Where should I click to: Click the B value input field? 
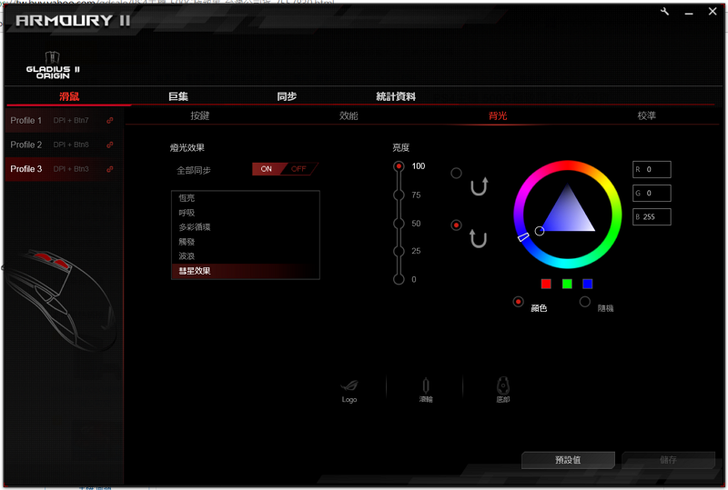point(652,217)
